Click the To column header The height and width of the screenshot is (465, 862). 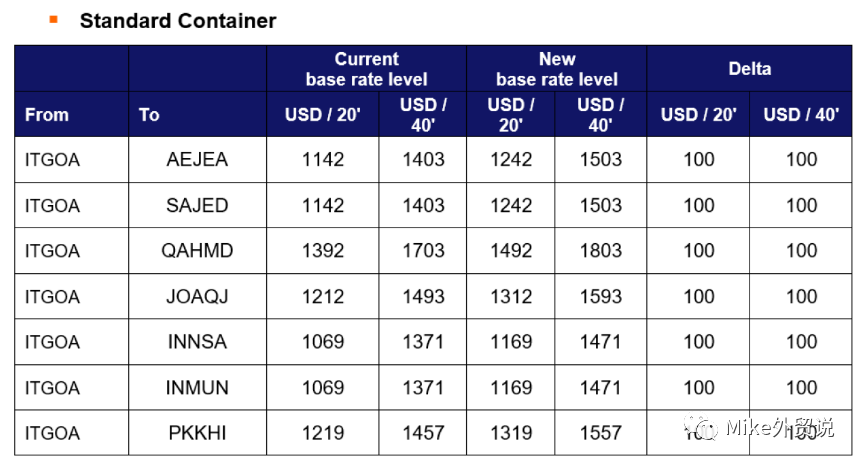149,115
